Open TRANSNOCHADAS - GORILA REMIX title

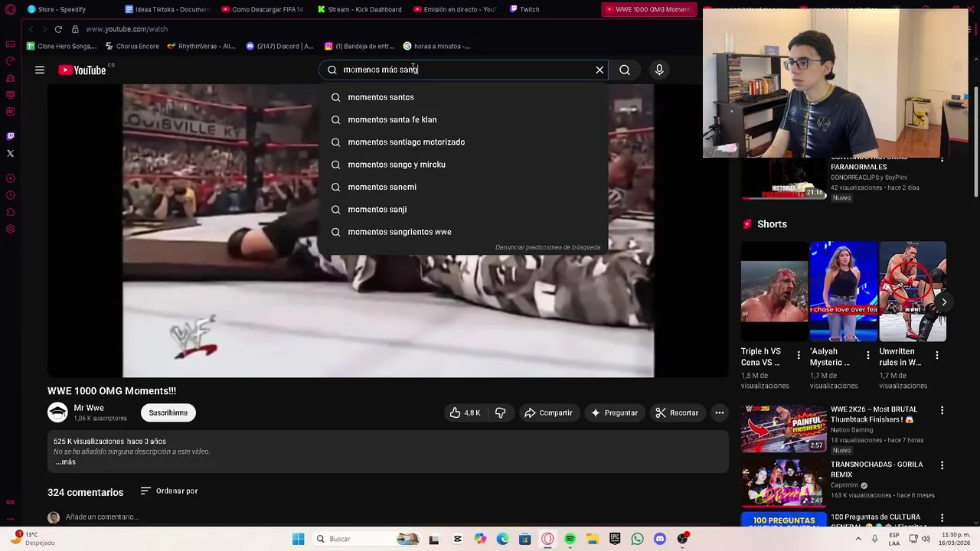[877, 469]
